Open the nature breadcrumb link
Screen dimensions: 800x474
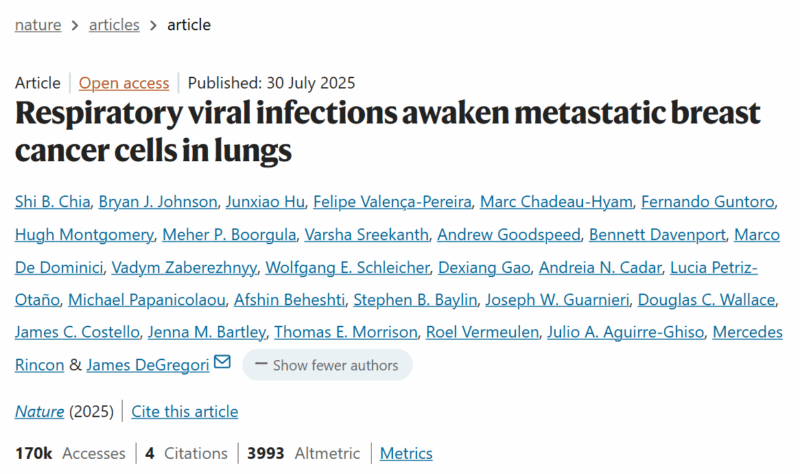tap(38, 25)
